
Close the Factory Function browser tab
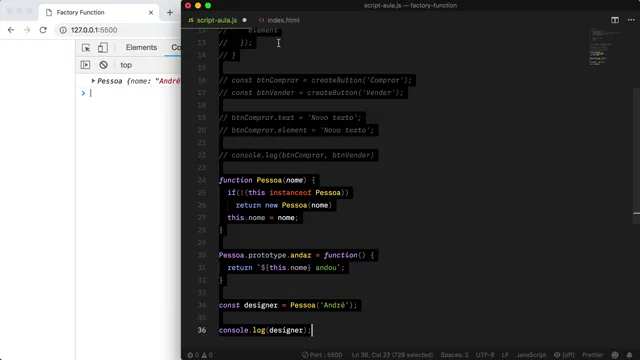pyautogui.click(x=151, y=12)
